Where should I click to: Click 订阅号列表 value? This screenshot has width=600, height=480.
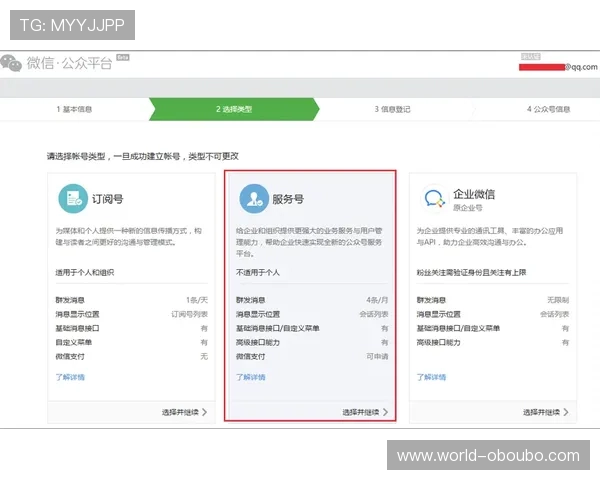189,314
